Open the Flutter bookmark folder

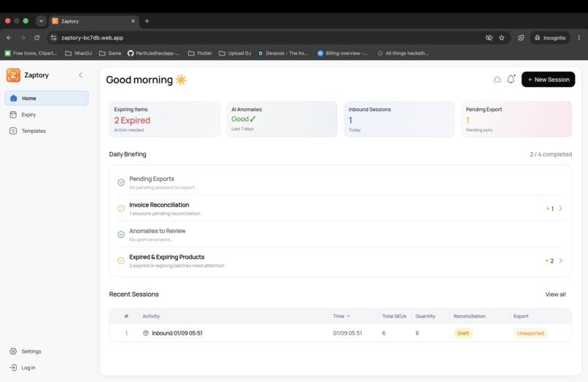pyautogui.click(x=200, y=53)
